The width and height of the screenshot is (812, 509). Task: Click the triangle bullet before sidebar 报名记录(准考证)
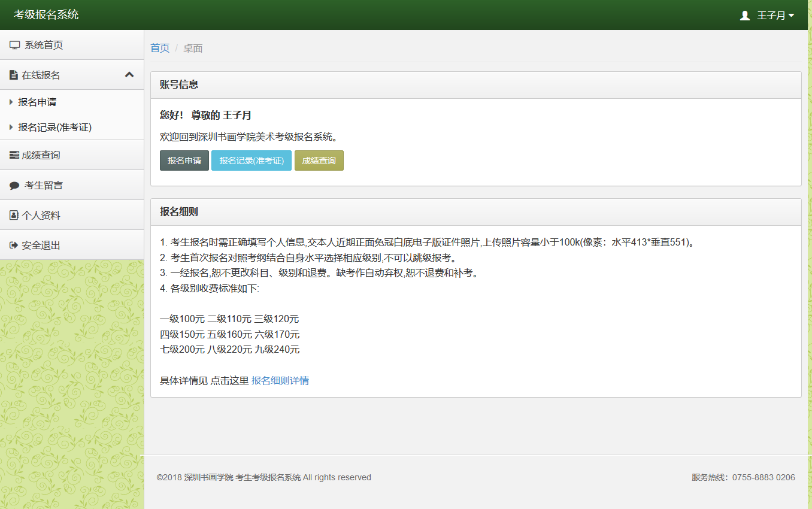pyautogui.click(x=11, y=128)
